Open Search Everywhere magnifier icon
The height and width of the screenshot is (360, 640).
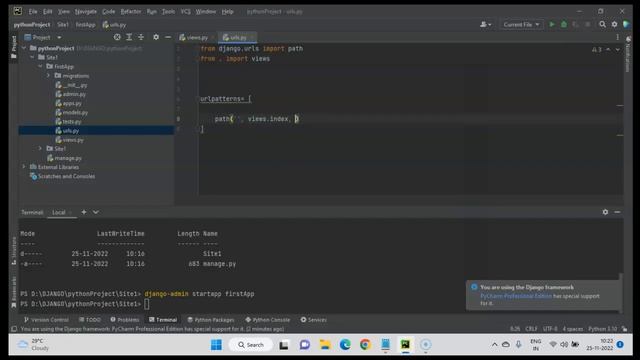tap(602, 24)
